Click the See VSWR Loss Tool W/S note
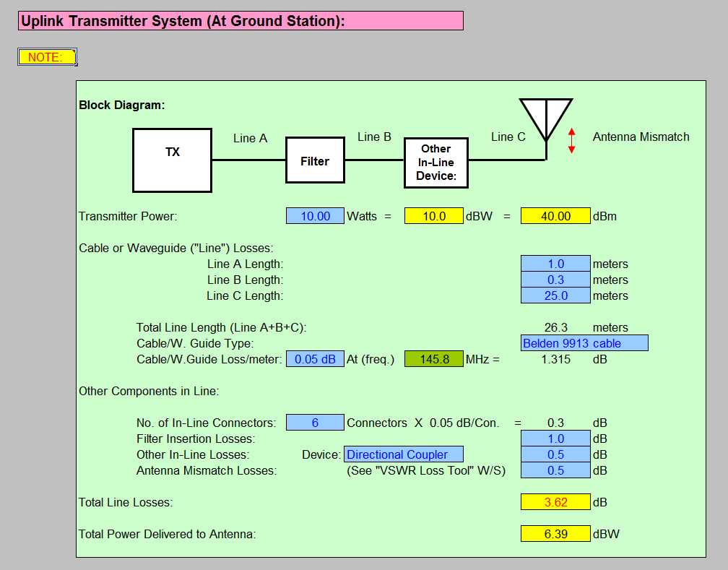728x570 pixels. tap(426, 470)
